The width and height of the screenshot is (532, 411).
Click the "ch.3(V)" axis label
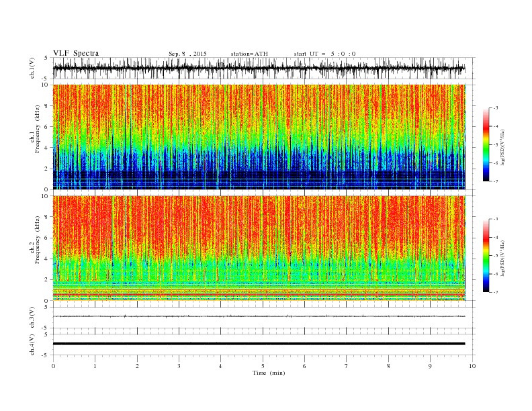tap(32, 318)
